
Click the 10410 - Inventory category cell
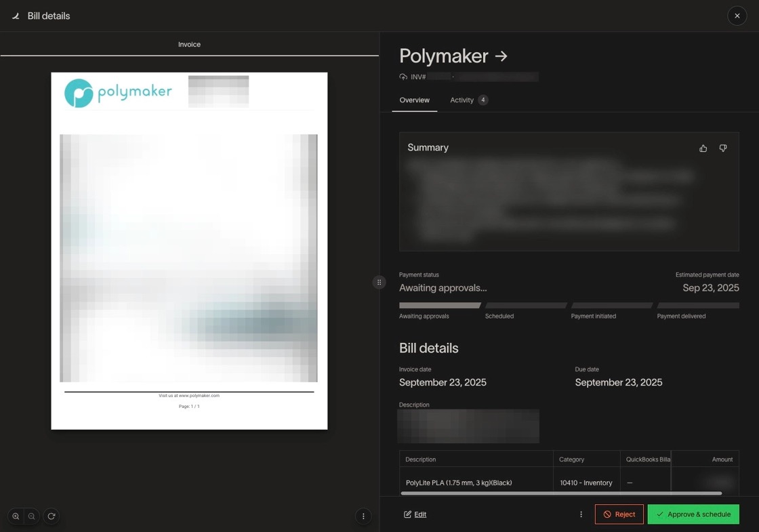(x=586, y=483)
